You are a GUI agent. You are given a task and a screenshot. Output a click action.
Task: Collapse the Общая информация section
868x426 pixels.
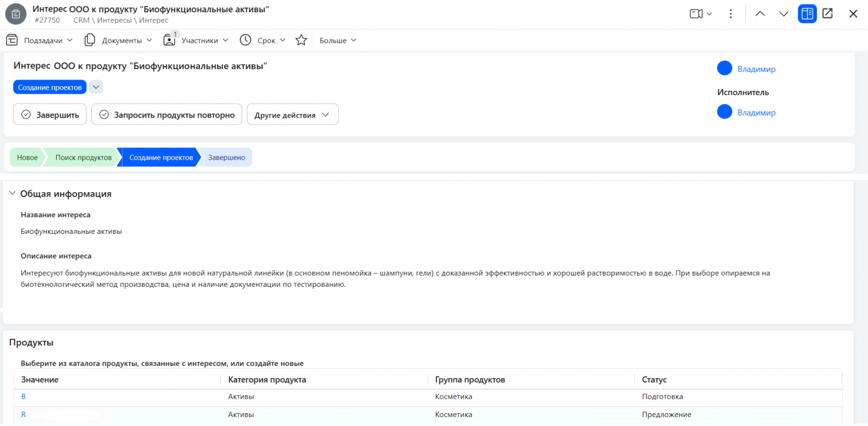tap(12, 193)
